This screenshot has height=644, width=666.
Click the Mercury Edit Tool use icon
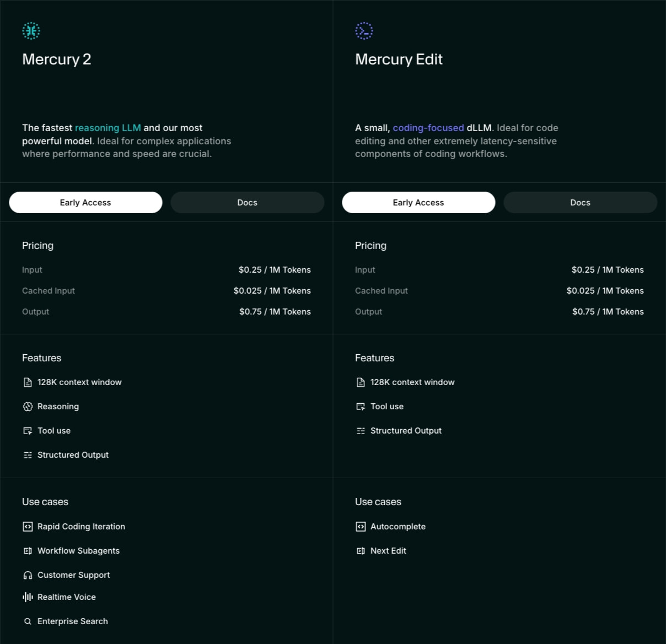pyautogui.click(x=361, y=407)
